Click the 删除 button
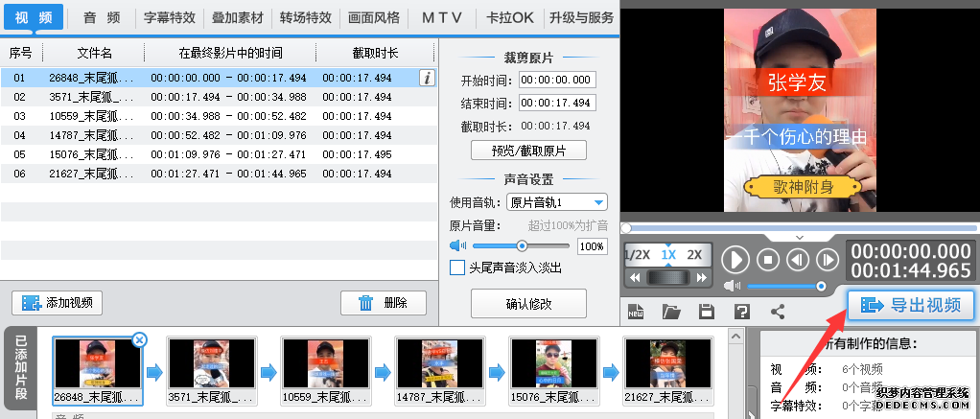The image size is (980, 419). point(384,303)
